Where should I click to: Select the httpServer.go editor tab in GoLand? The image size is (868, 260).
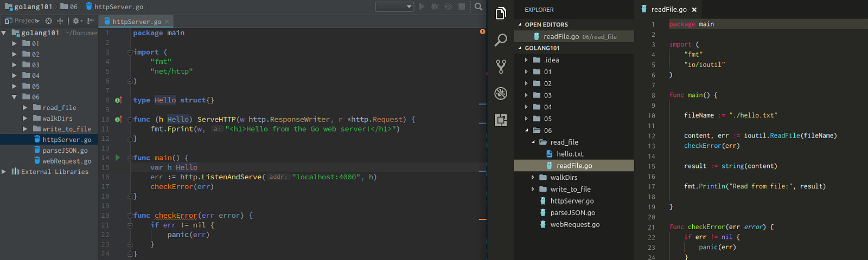[x=137, y=22]
